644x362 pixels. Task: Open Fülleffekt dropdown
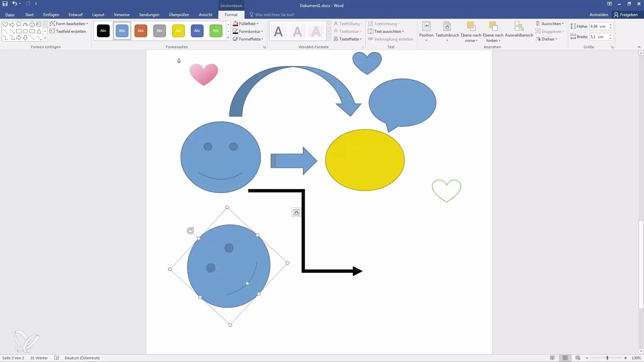pos(246,23)
